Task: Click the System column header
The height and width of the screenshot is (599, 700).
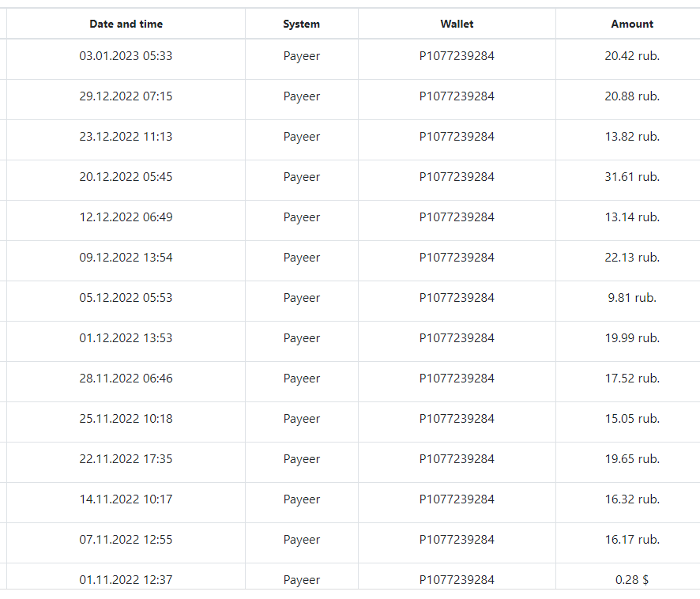Action: (301, 24)
